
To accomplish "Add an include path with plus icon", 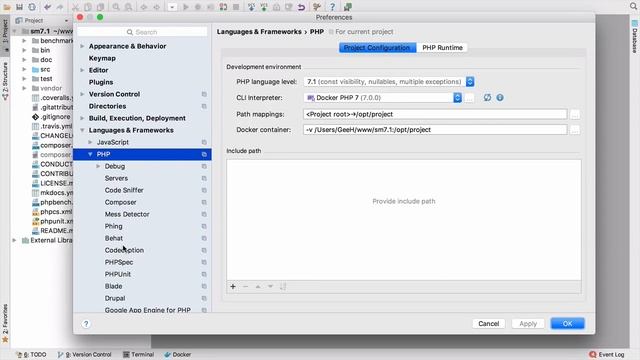I will [x=233, y=287].
